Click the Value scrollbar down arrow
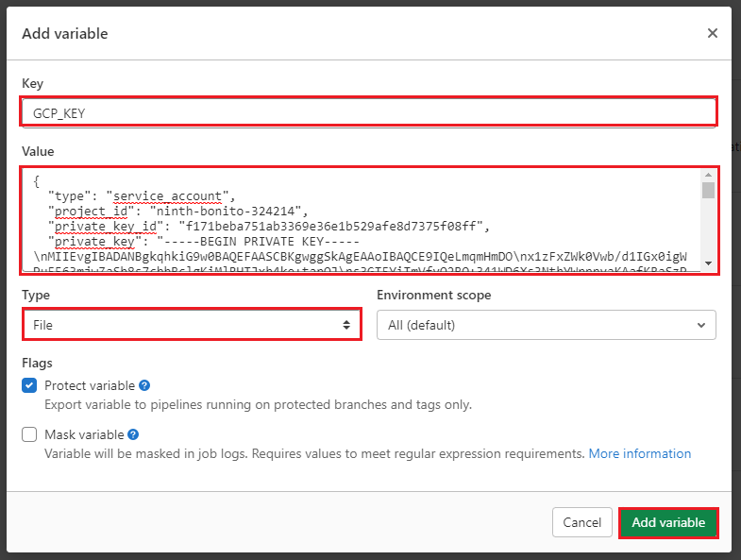 (x=708, y=263)
